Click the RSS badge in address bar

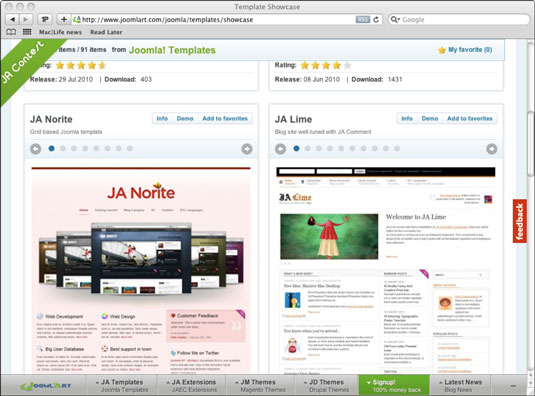[363, 19]
